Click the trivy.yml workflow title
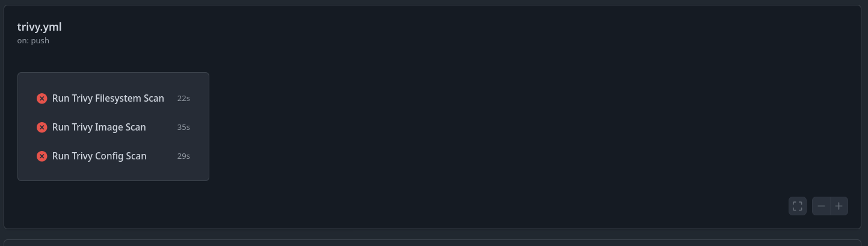This screenshot has width=868, height=246. coord(40,27)
